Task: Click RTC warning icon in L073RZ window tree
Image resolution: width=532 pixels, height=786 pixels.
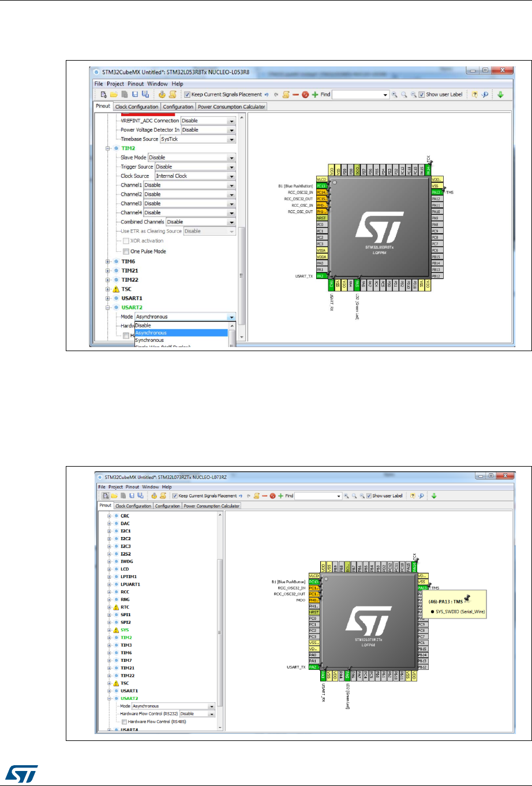Action: [116, 607]
